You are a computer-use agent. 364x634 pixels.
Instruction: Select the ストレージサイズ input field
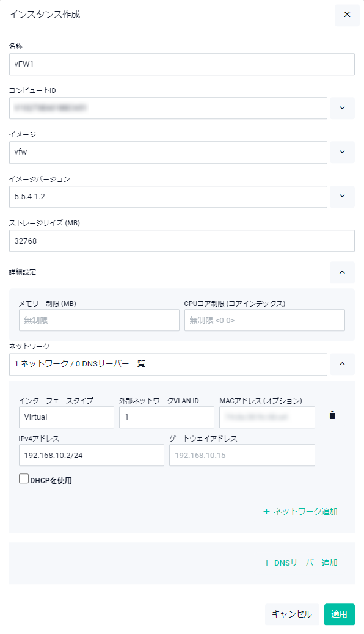pyautogui.click(x=182, y=241)
